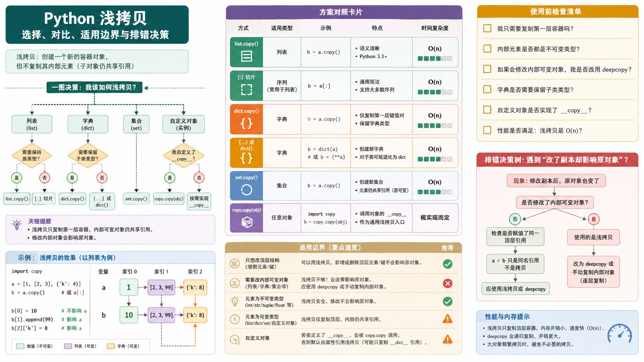Viewport: 644px width, 362px height.
Task: Click complexity bar in list.copy() row
Action: [x=435, y=59]
